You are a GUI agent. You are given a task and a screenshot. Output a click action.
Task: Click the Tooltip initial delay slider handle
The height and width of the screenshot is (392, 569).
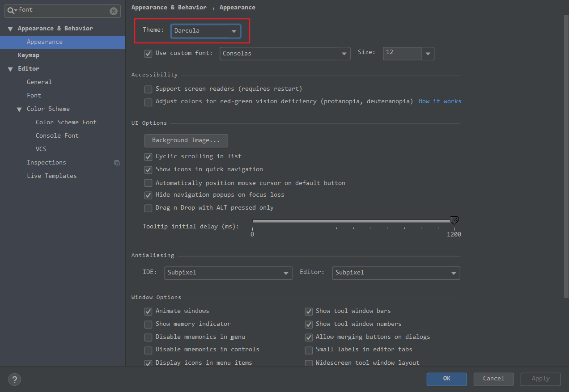[454, 220]
